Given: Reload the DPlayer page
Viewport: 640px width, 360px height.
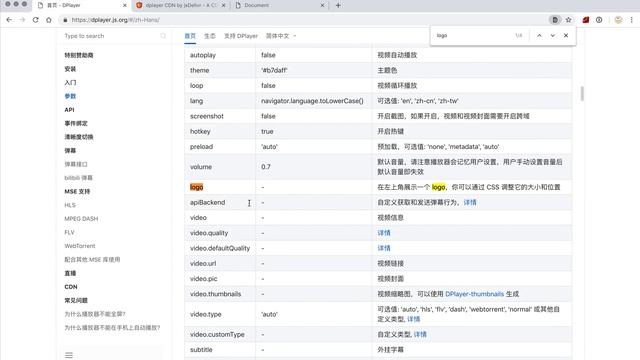Looking at the screenshot, I should point(36,20).
